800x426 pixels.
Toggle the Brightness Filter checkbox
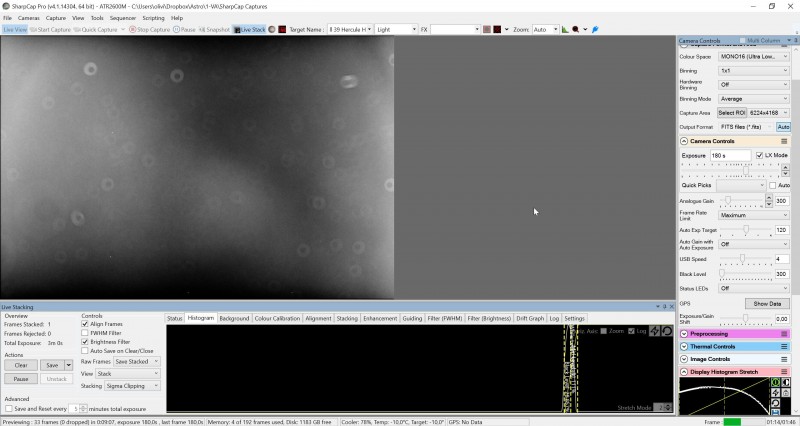pyautogui.click(x=85, y=342)
